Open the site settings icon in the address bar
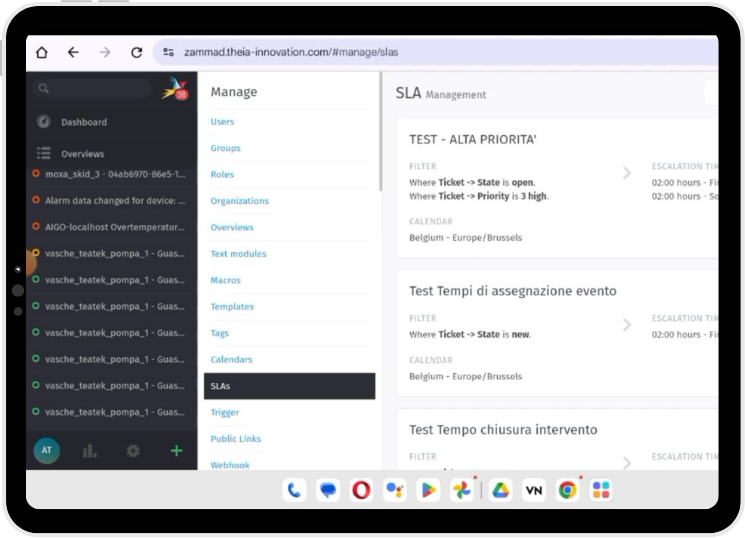Viewport: 745px width, 538px height. coord(168,52)
